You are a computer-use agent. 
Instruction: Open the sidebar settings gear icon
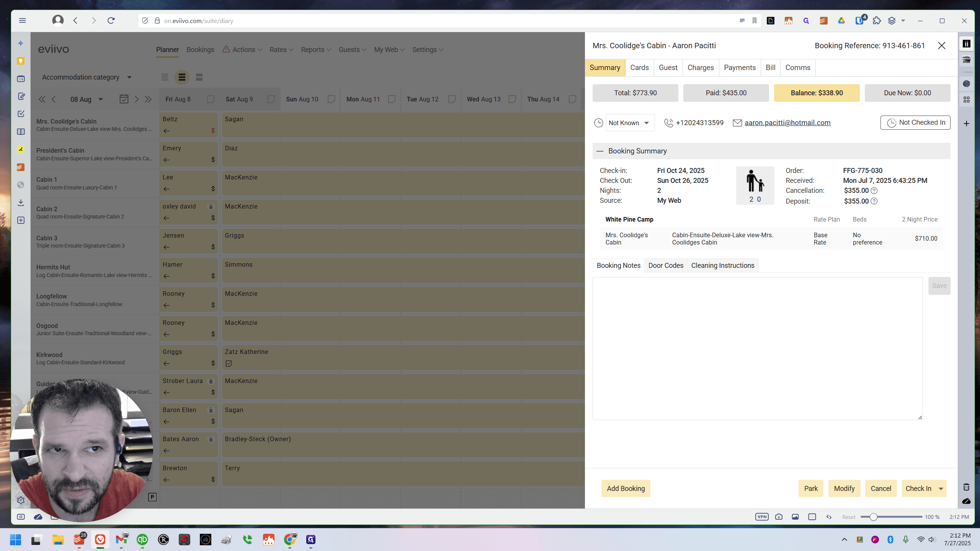tap(21, 500)
